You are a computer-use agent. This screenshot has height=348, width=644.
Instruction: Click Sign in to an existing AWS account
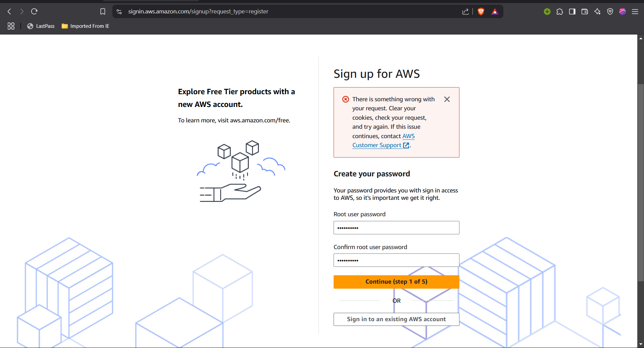tap(396, 319)
